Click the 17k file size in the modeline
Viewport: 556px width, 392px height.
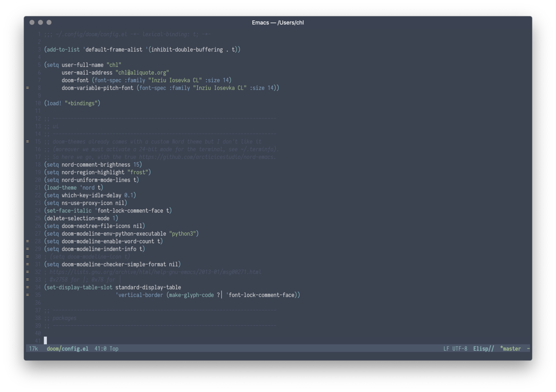click(x=33, y=349)
